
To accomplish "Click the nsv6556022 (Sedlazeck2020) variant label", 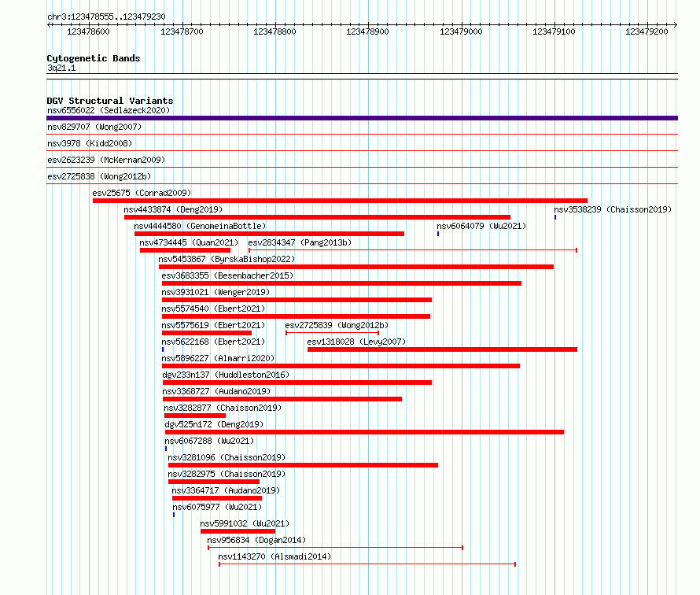I will [x=109, y=110].
